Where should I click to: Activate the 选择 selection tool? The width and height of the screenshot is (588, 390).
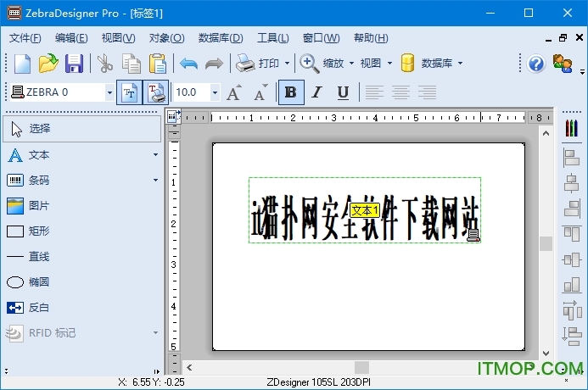click(82, 129)
